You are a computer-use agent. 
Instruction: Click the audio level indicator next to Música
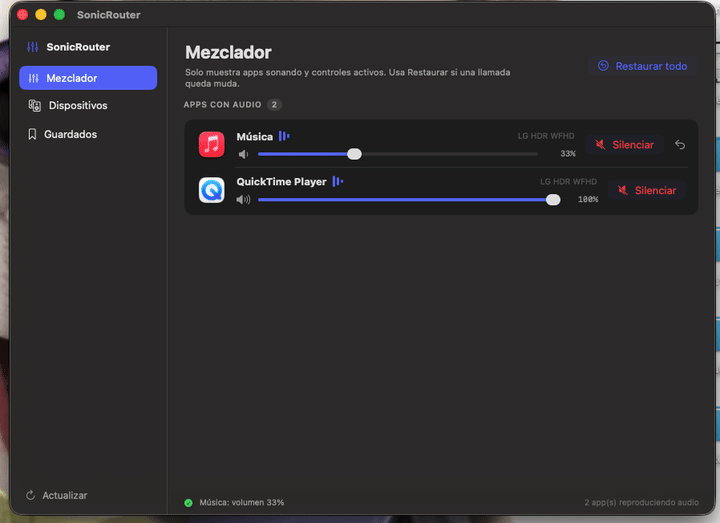[x=284, y=136]
